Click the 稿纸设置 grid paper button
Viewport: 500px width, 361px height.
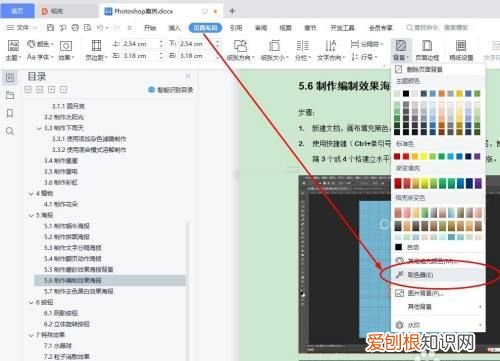coord(461,50)
